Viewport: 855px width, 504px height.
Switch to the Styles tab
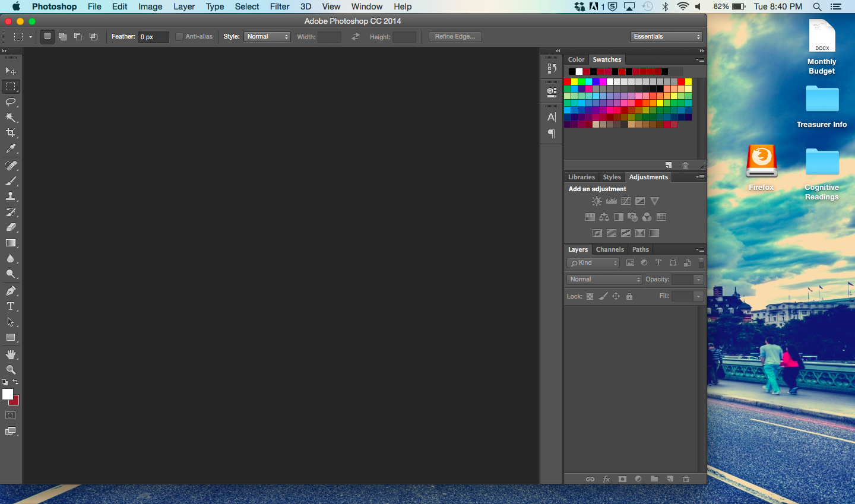[x=612, y=177]
